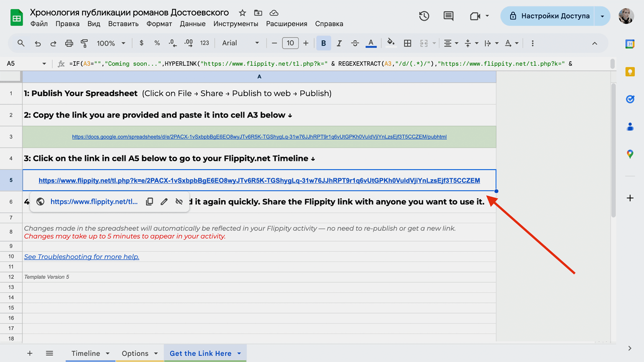Open Google Sheets home icon
The width and height of the screenshot is (644, 362).
pos(16,18)
